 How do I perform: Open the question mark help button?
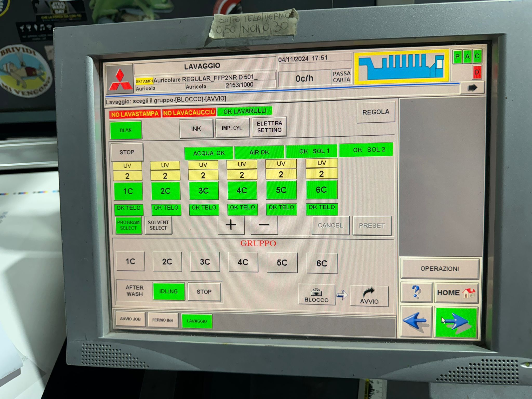tap(416, 292)
